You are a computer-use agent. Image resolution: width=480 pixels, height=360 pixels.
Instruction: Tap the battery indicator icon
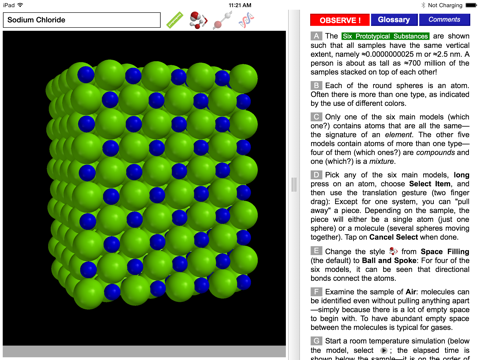[472, 5]
